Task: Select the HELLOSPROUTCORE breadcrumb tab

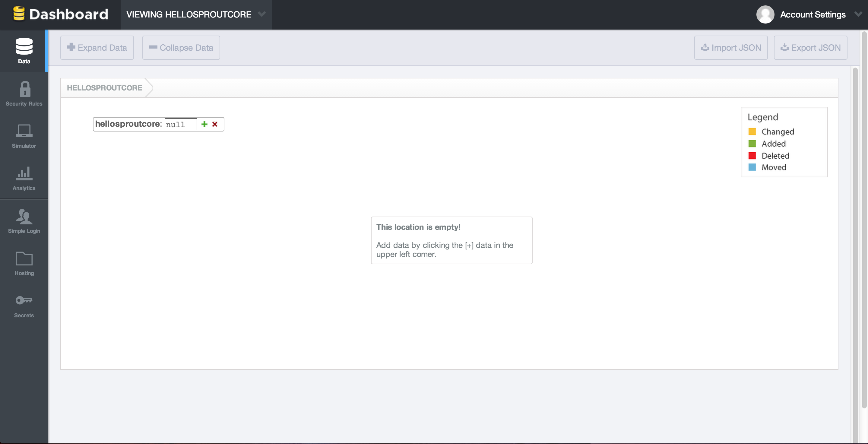Action: click(x=104, y=88)
